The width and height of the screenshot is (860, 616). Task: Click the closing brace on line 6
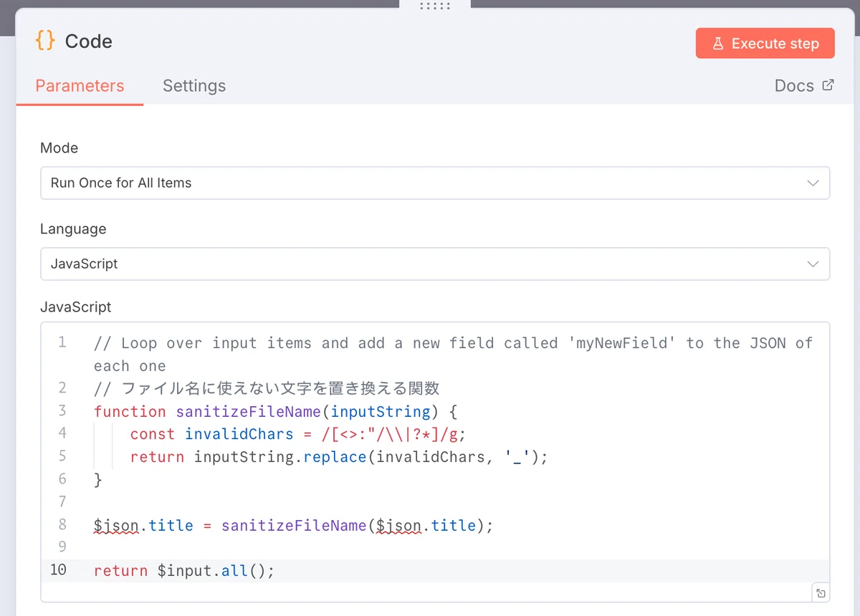[98, 480]
